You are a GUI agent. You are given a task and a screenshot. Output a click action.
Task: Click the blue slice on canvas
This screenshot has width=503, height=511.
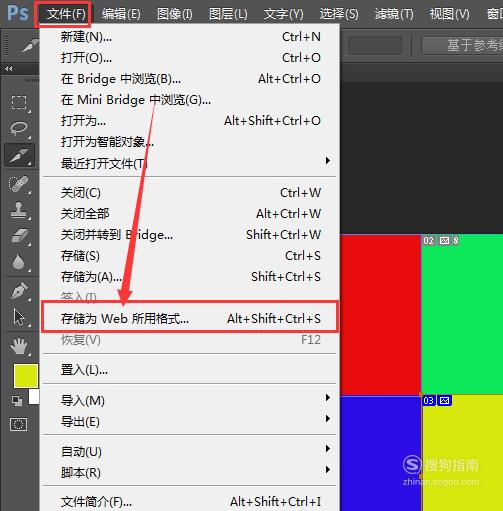pyautogui.click(x=380, y=453)
